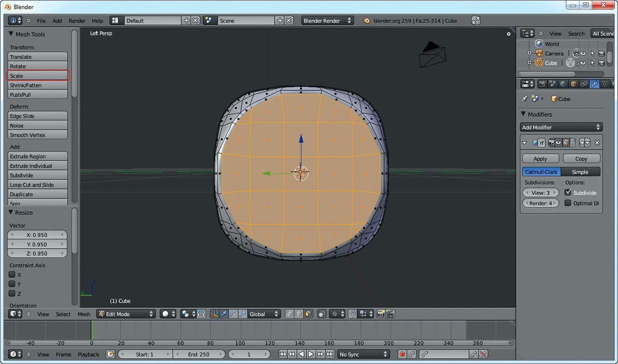Toggle fullscreen screen layout icon in top bar
618x364 pixels.
pyautogui.click(x=476, y=20)
